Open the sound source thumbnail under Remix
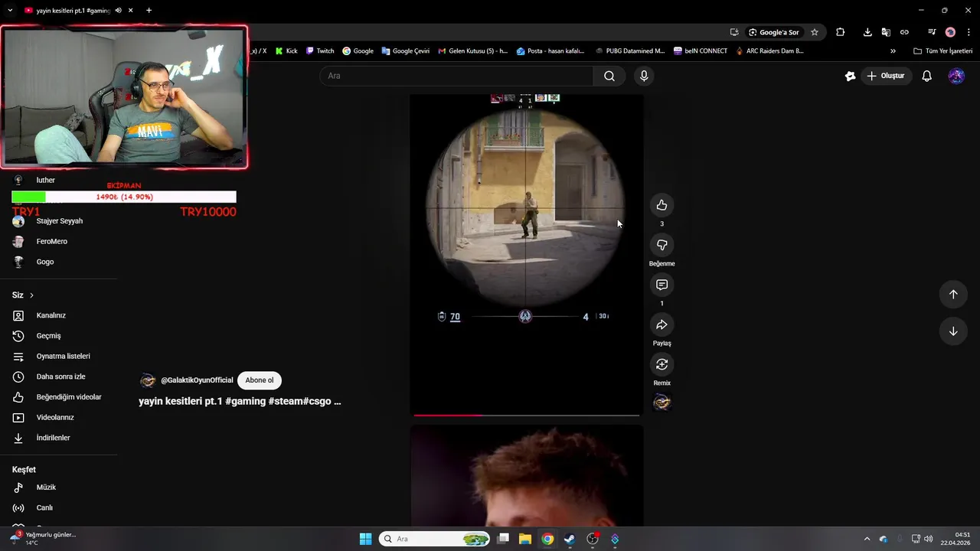 coord(661,402)
